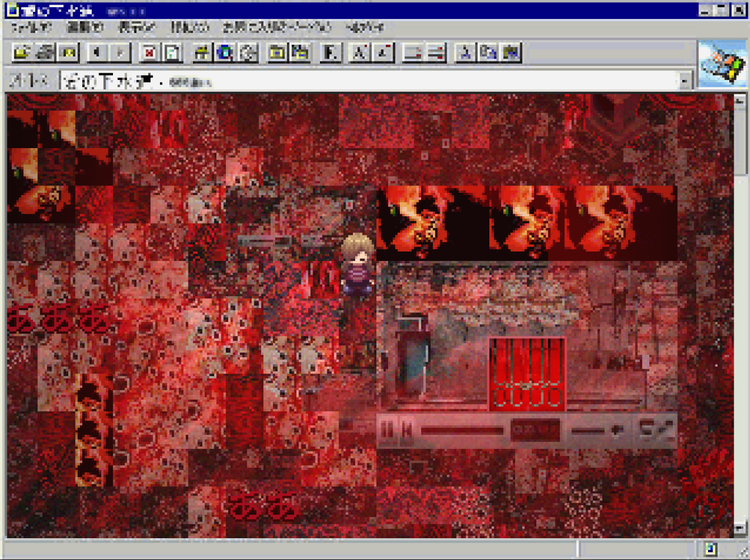The image size is (750, 560).
Task: Click the media player seek bar
Action: click(x=462, y=430)
